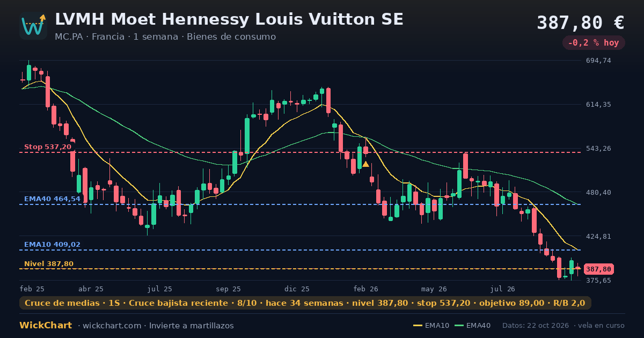The image size is (644, 338).
Task: Click the WickChart brand name in footer
Action: pyautogui.click(x=46, y=326)
